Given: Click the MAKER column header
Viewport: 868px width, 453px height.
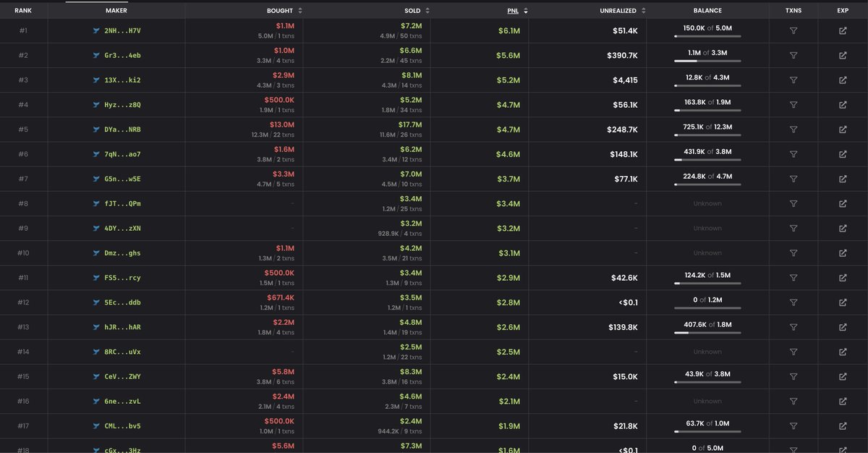Looking at the screenshot, I should [116, 11].
